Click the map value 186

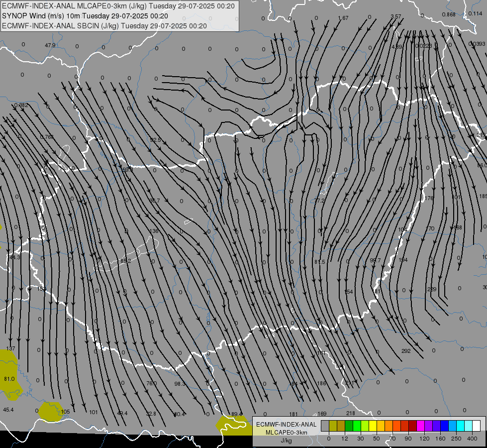click(321, 383)
